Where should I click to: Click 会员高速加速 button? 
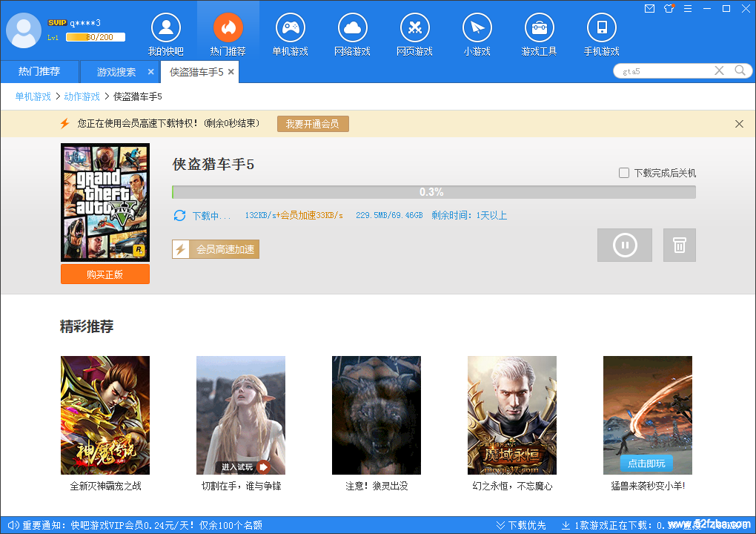click(216, 249)
